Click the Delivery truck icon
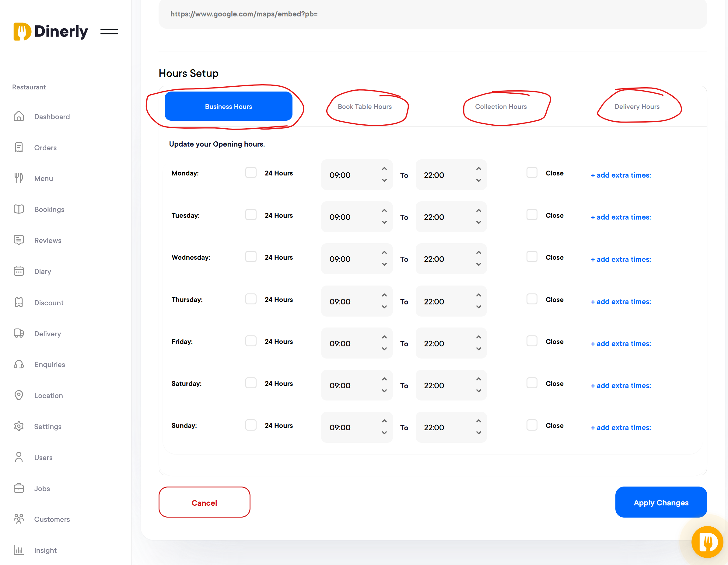Image resolution: width=728 pixels, height=565 pixels. tap(19, 334)
